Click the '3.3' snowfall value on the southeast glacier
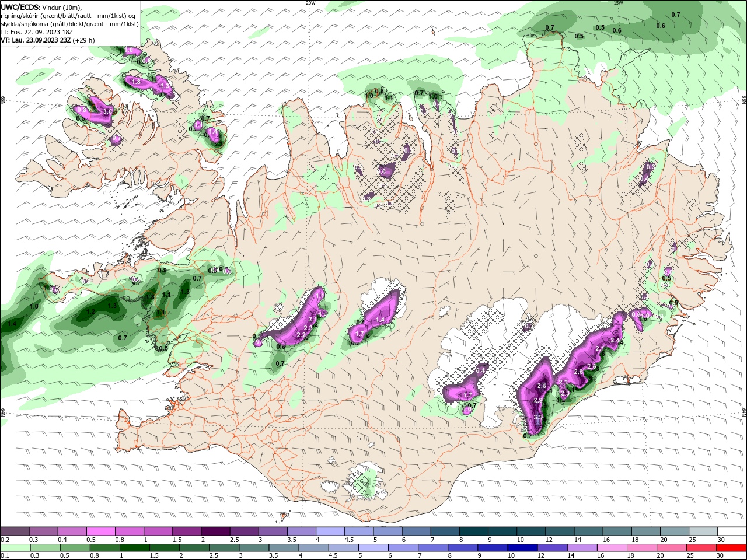Image resolution: width=747 pixels, height=560 pixels. [538, 417]
